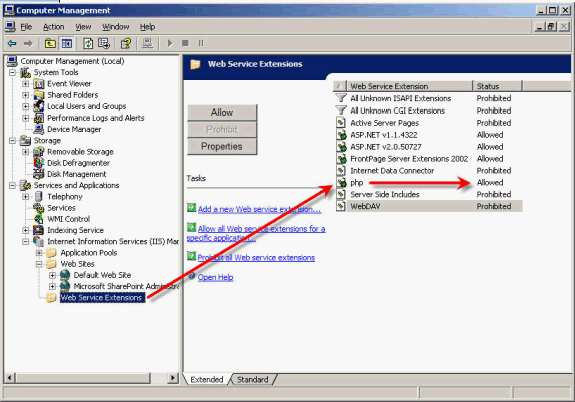Click the Back arrow toolbar icon
575x402 pixels.
[12, 44]
